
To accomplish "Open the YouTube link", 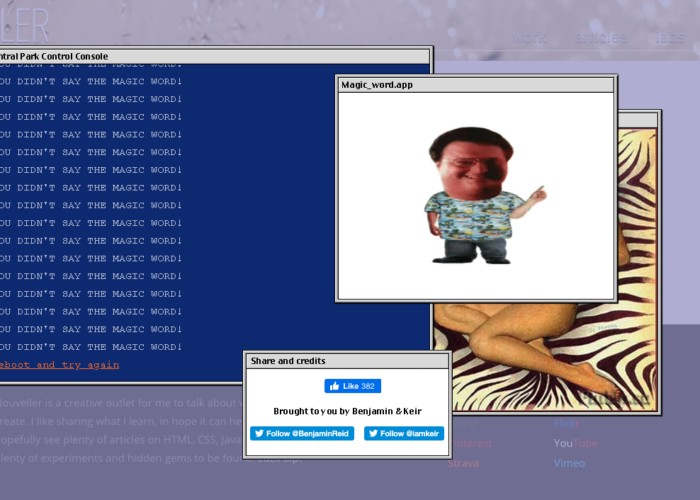I will coord(575,443).
